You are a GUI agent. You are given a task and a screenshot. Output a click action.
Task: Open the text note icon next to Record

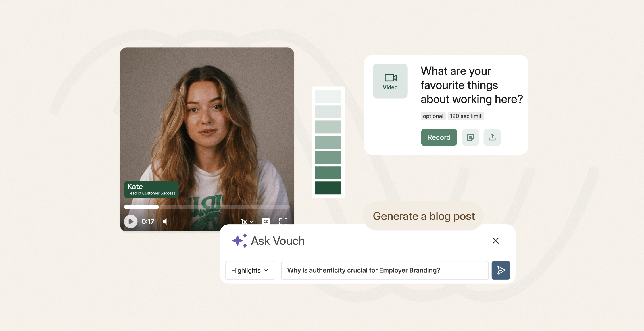pyautogui.click(x=470, y=137)
